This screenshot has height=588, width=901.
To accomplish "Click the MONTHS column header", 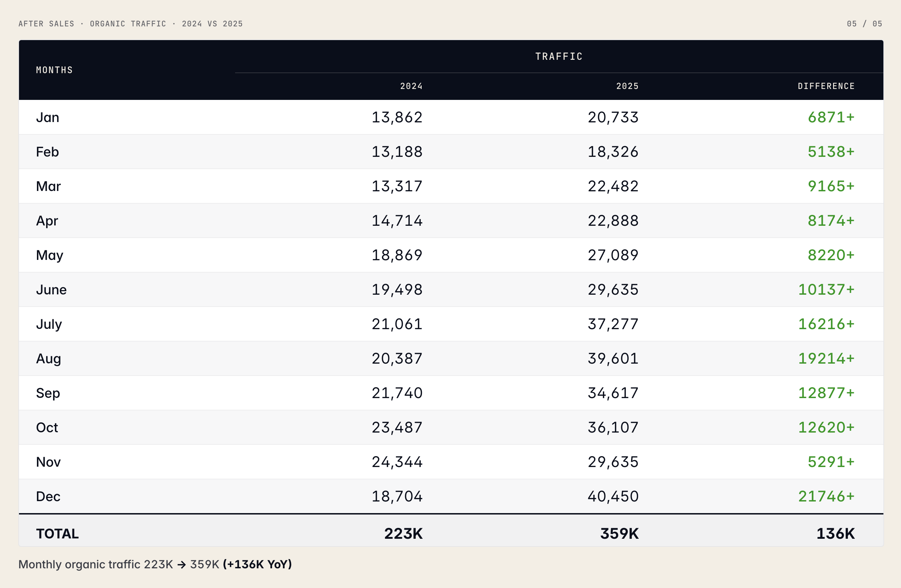I will [54, 70].
